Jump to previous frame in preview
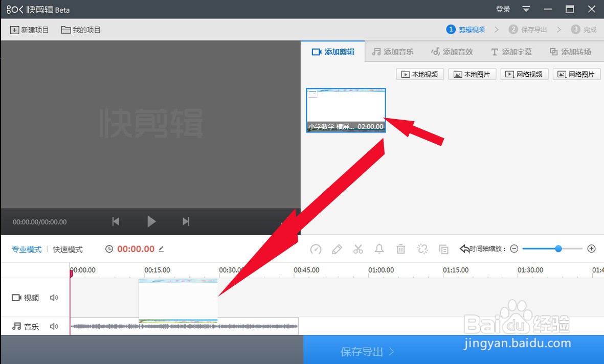 point(116,221)
